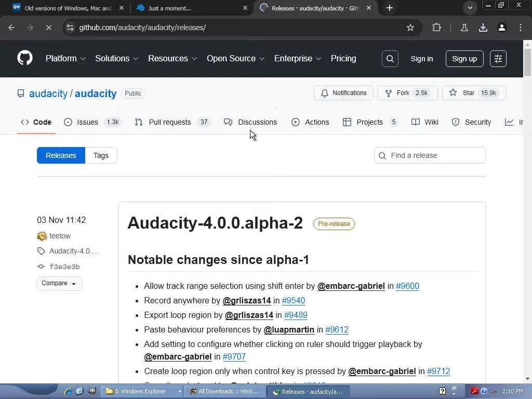Open @luapmartin profile mention
Viewport: 532px width, 399px height.
point(289,330)
